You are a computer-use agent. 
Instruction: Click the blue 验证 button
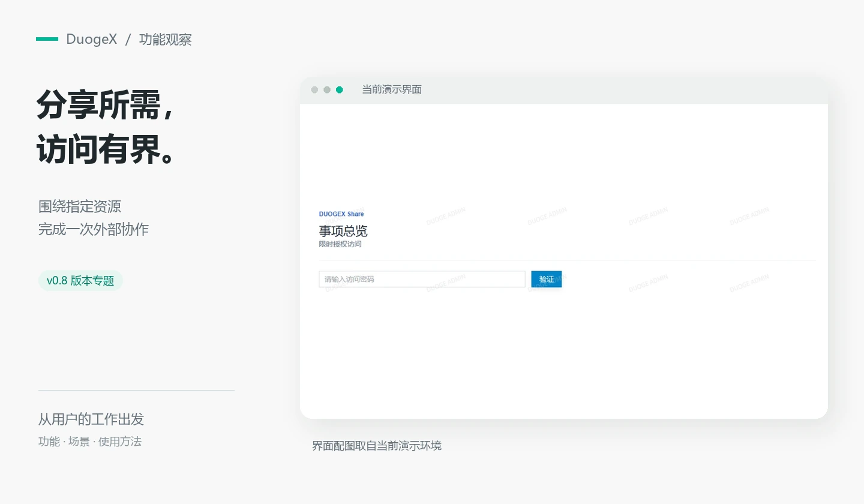click(547, 279)
